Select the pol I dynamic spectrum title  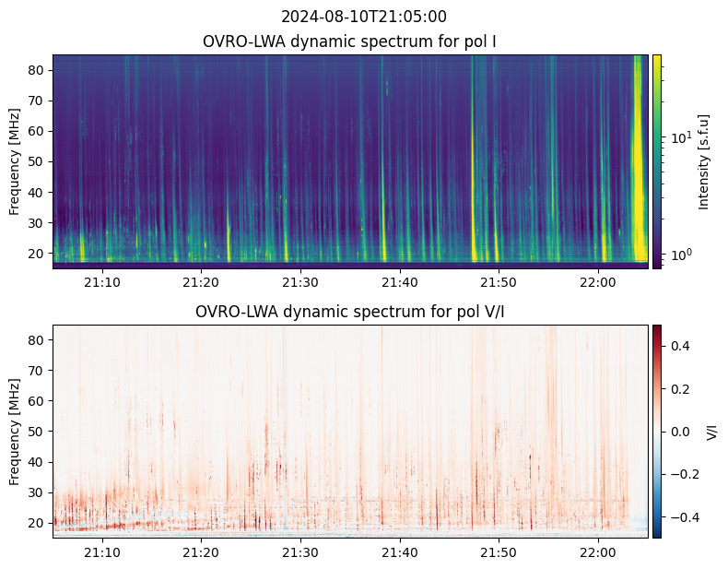(x=350, y=41)
